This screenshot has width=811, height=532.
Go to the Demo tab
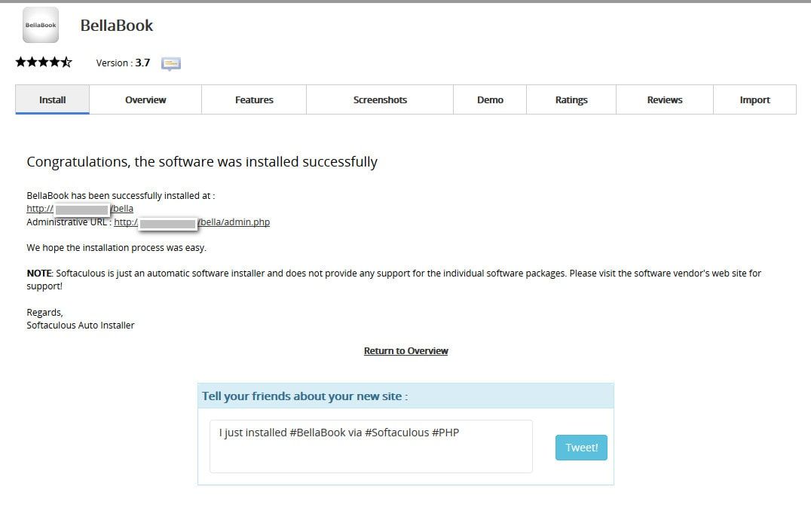pyautogui.click(x=490, y=99)
